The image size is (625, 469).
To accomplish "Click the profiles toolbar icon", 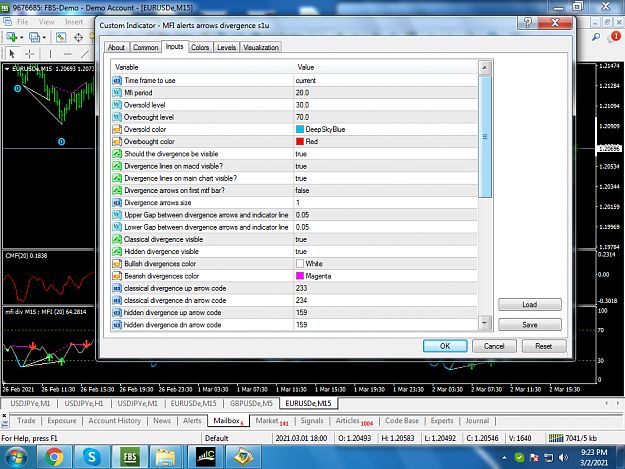I will (x=34, y=37).
